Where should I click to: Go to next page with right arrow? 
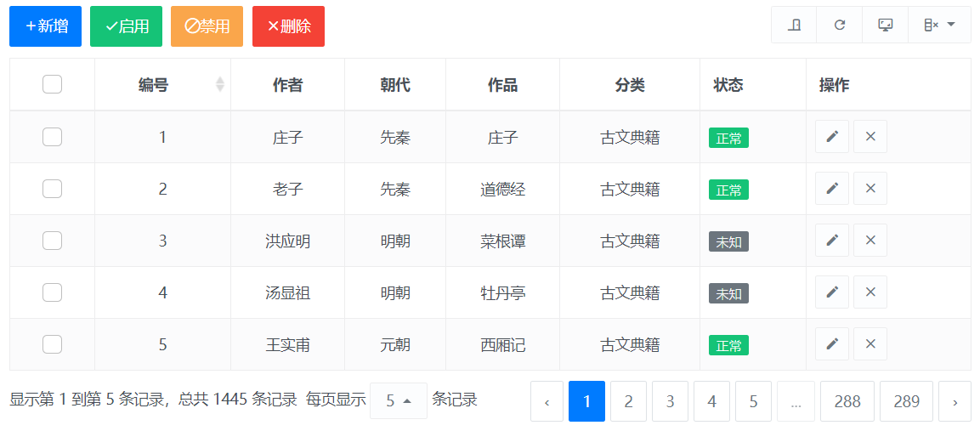[x=955, y=401]
